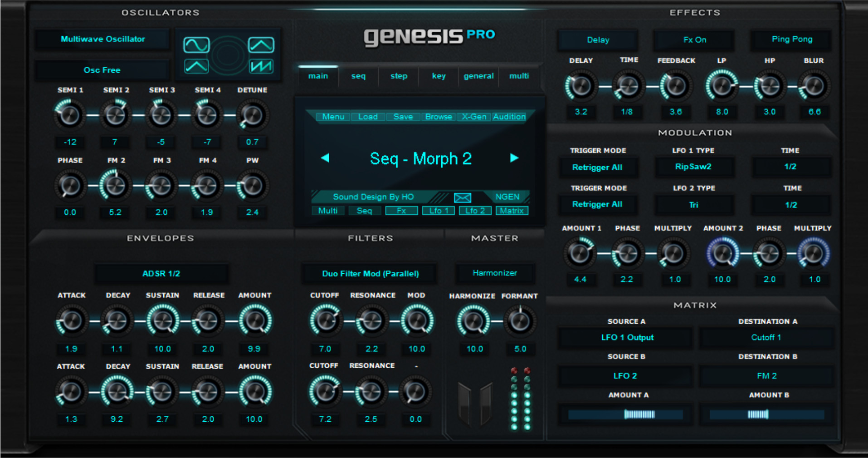This screenshot has width=868, height=458.
Task: Open the Multiwave Oscillator type dropdown
Action: coord(103,39)
